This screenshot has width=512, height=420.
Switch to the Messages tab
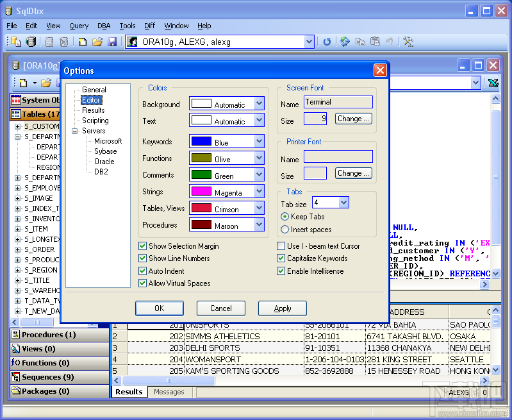(169, 392)
